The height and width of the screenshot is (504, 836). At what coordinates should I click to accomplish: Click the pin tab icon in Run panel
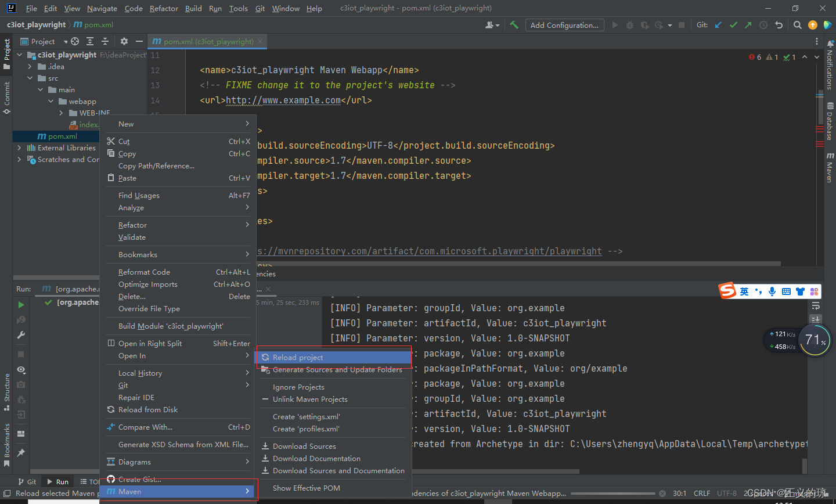tap(21, 452)
